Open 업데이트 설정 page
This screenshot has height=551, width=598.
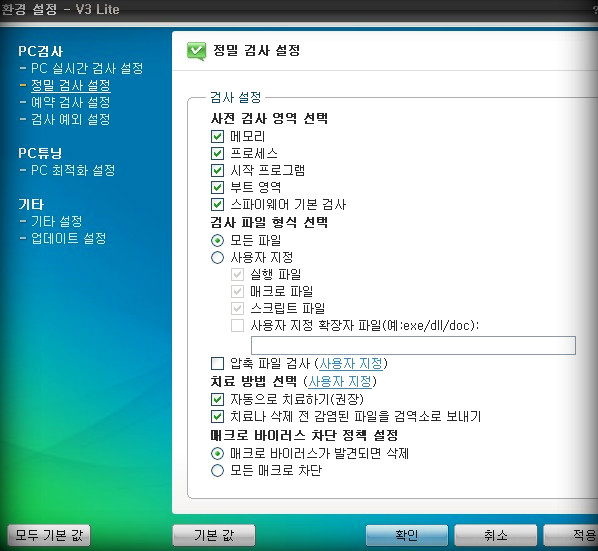click(69, 238)
